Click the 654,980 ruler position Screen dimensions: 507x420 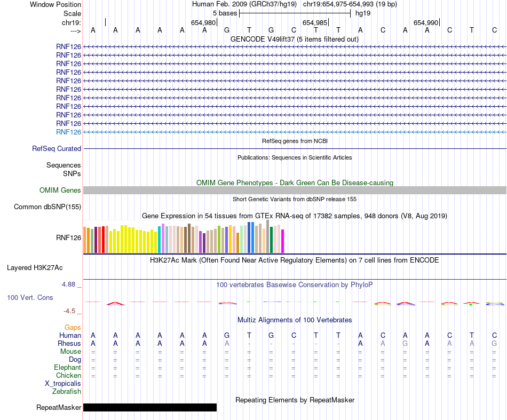point(203,22)
